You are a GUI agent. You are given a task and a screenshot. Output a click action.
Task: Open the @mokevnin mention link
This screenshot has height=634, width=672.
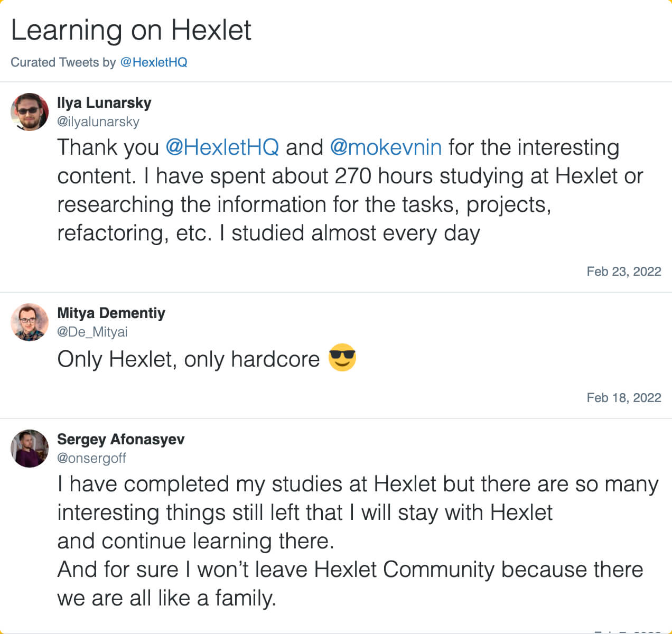click(386, 147)
